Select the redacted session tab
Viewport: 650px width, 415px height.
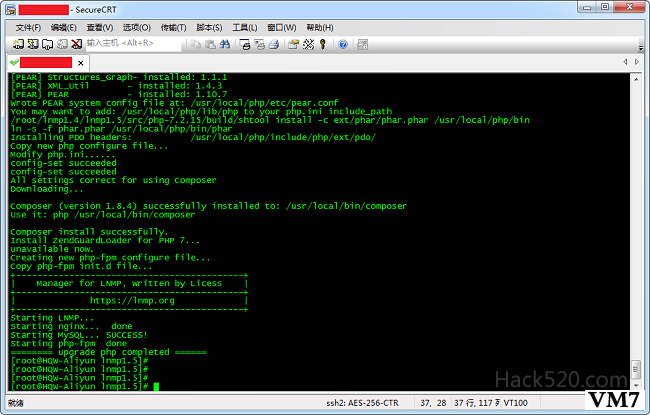[x=46, y=63]
